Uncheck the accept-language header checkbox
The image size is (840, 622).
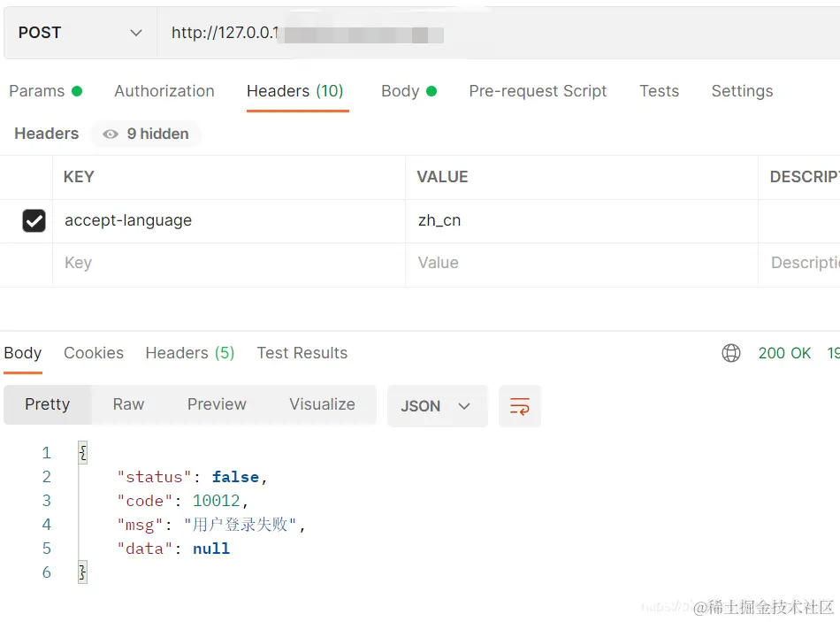34,221
